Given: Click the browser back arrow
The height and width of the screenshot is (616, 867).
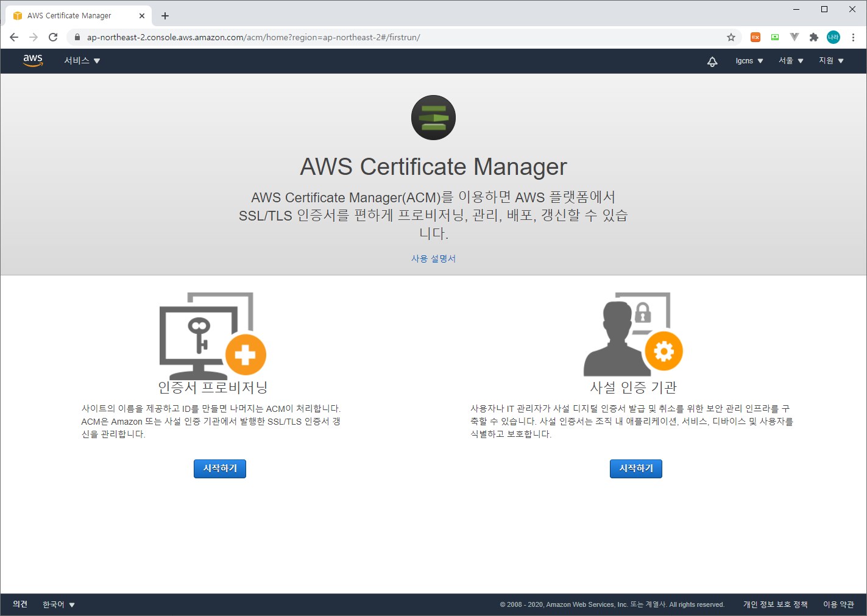Looking at the screenshot, I should (14, 37).
